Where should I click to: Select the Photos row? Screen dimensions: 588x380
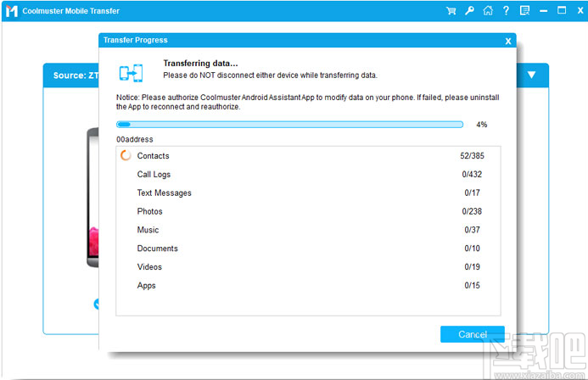coord(307,212)
